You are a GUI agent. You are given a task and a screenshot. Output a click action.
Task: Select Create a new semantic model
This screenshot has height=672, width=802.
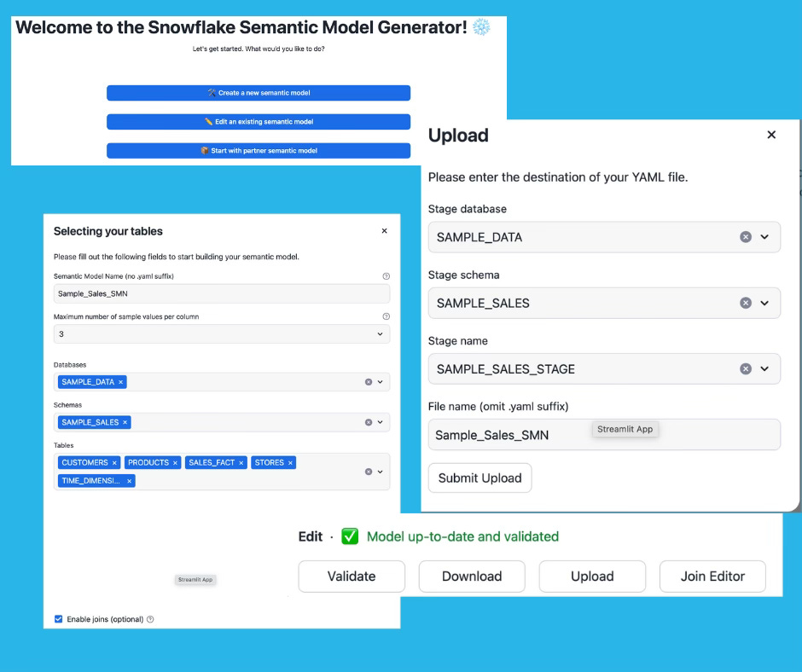tap(258, 93)
